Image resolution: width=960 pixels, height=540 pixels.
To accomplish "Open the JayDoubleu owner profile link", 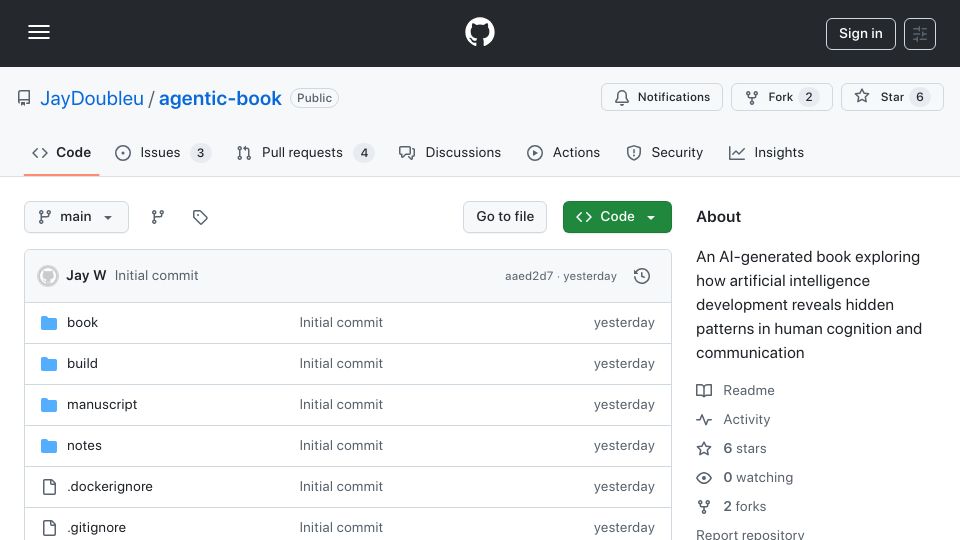I will coord(92,98).
